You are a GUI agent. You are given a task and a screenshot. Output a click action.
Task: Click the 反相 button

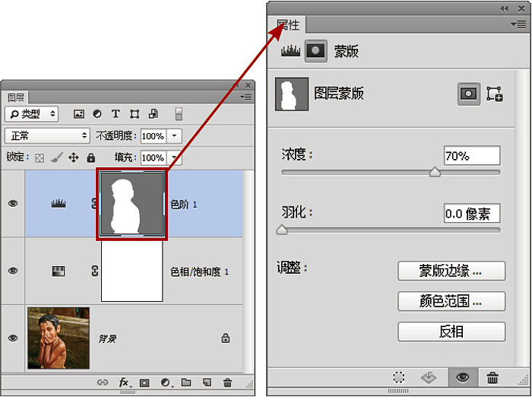451,332
